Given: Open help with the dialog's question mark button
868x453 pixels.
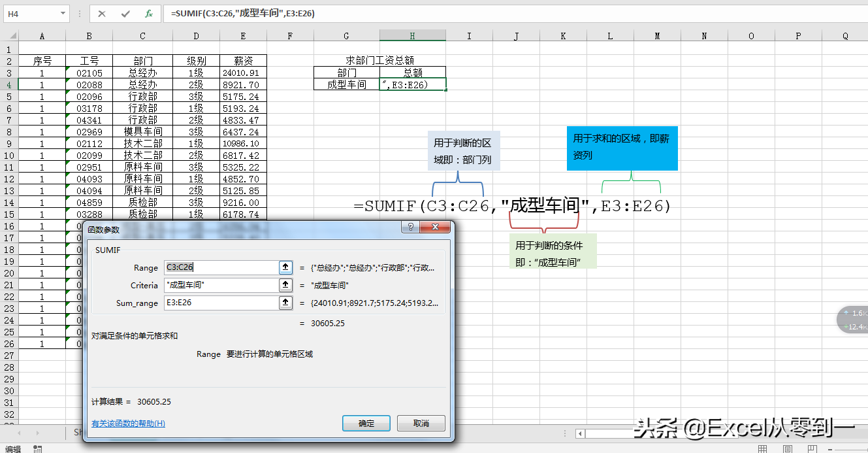Looking at the screenshot, I should click(x=410, y=227).
